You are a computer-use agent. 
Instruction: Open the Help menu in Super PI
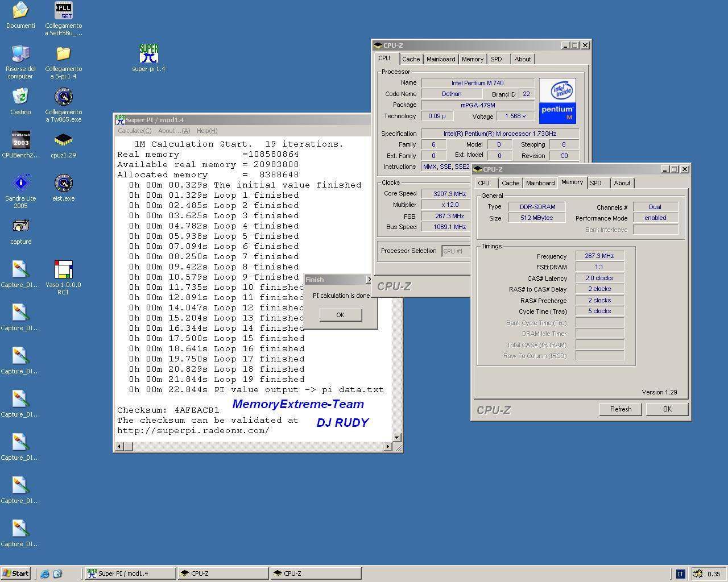click(x=206, y=131)
